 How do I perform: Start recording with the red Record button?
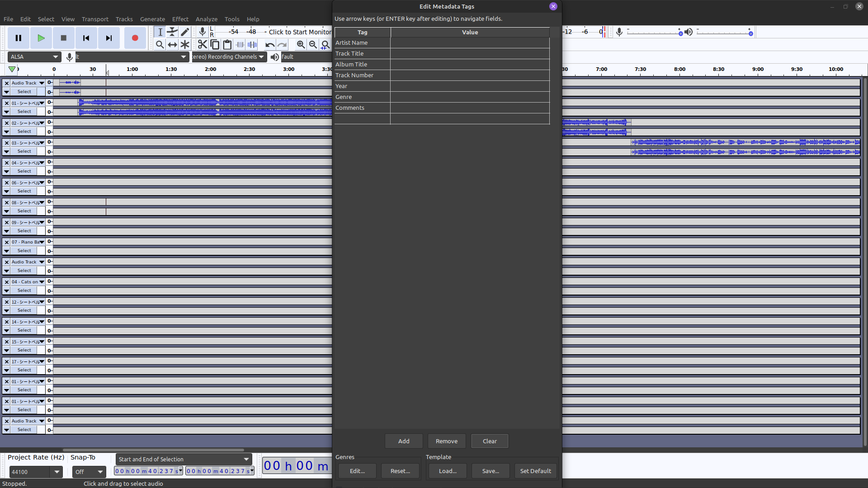(135, 38)
